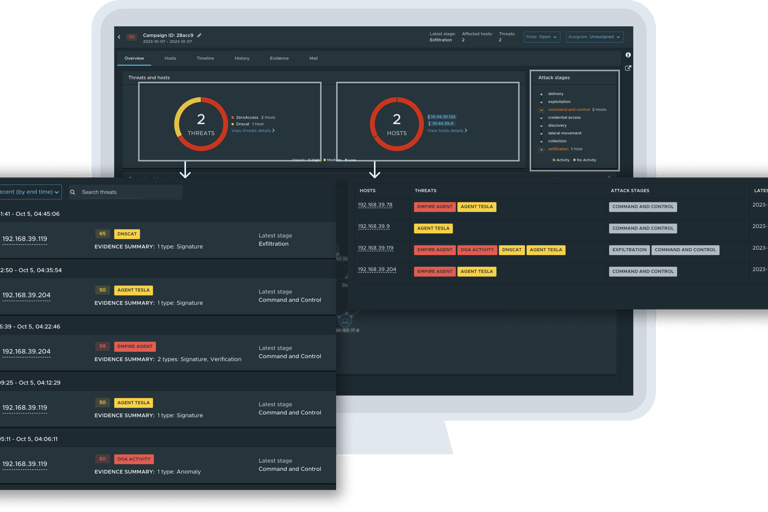Image resolution: width=768 pixels, height=512 pixels.
Task: Open the info icon on right edge
Action: (x=628, y=55)
